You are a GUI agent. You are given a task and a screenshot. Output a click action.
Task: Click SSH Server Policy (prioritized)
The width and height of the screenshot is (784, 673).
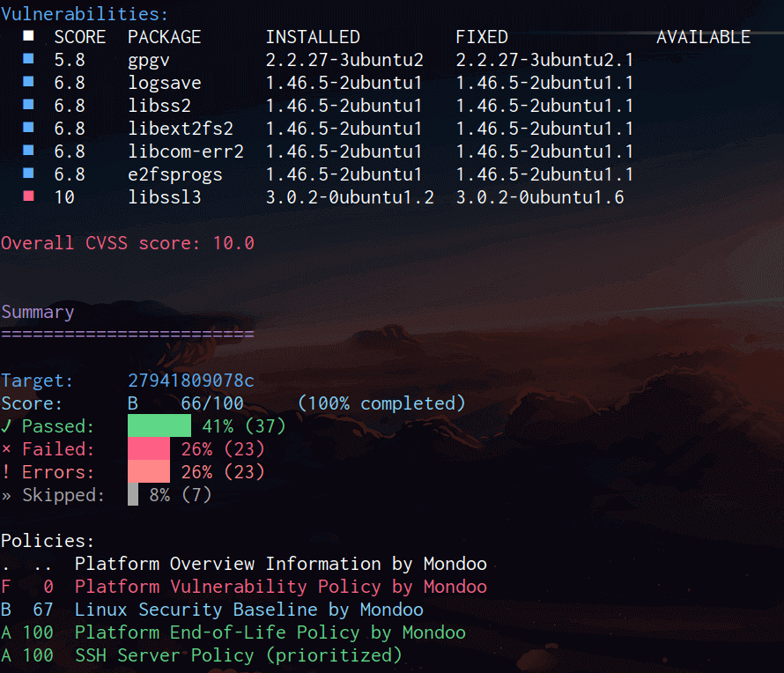(238, 655)
